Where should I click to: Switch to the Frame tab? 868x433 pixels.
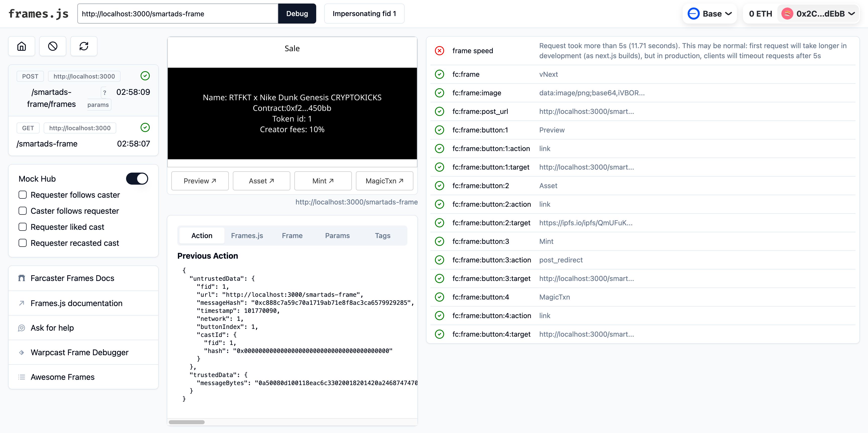pyautogui.click(x=292, y=236)
